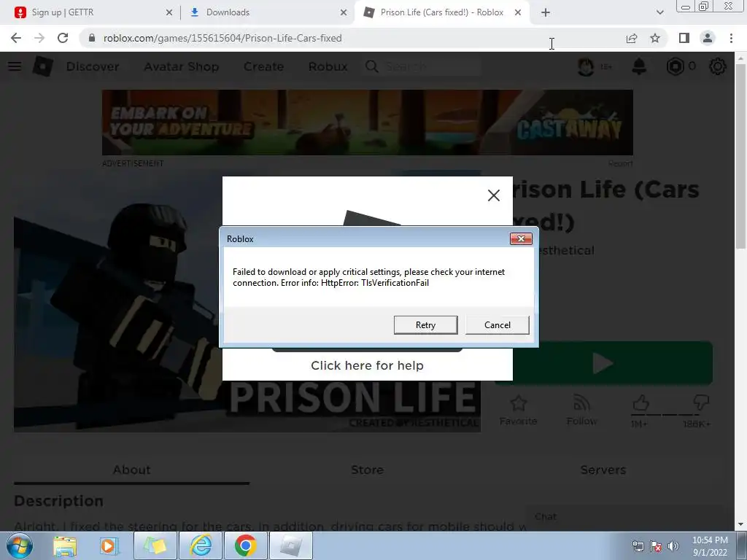Reload the Roblox page

63,38
